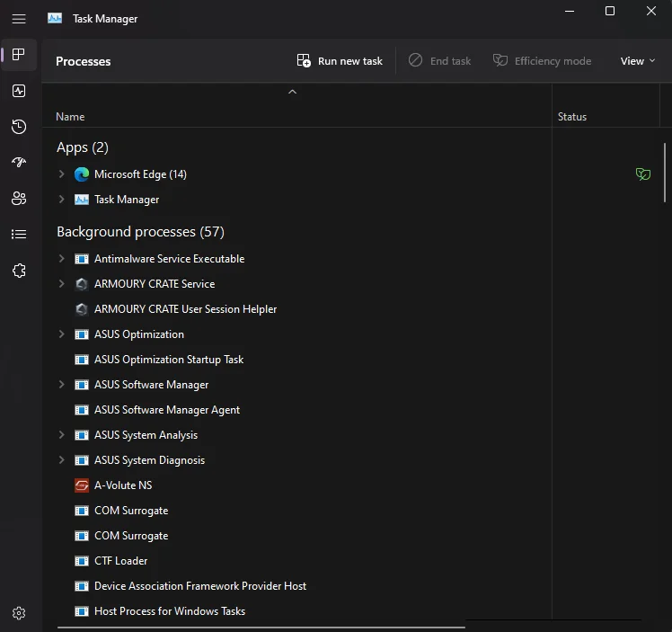This screenshot has height=632, width=672.
Task: Open the App history sidebar icon
Action: point(19,127)
